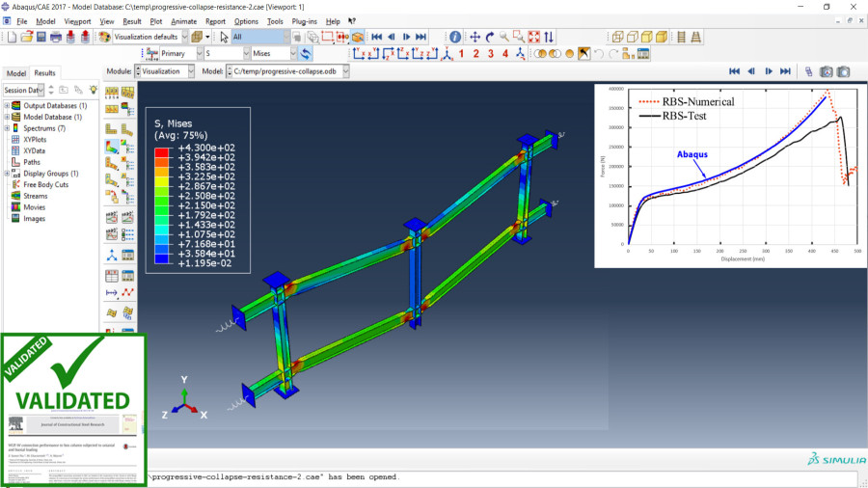Enable wireframe render style
Viewport: 868px width, 488px height.
coord(618,37)
